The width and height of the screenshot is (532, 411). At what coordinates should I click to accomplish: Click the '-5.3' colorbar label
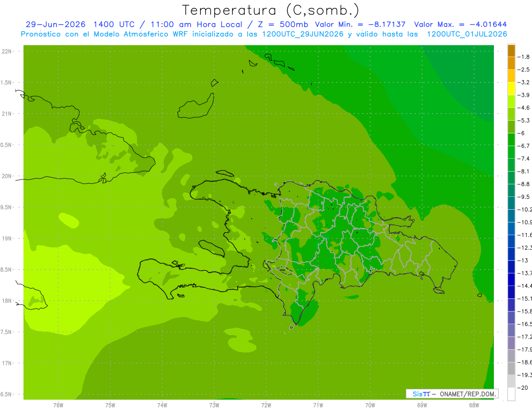524,121
